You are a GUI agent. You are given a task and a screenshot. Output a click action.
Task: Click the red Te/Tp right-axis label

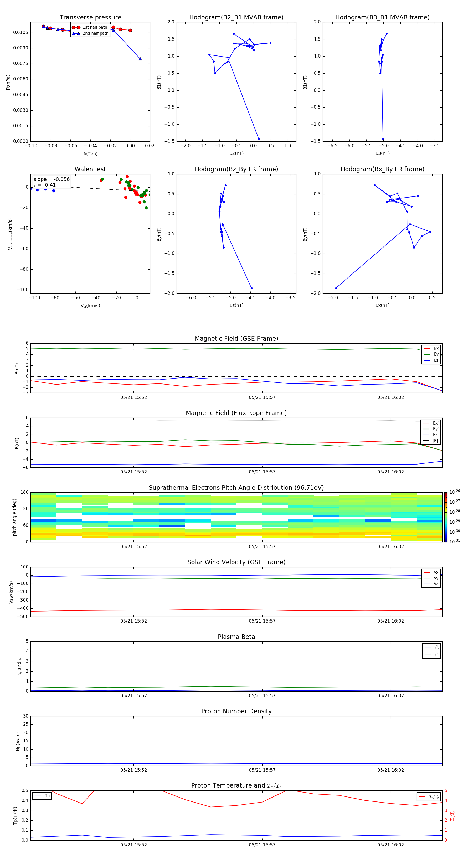452,815
